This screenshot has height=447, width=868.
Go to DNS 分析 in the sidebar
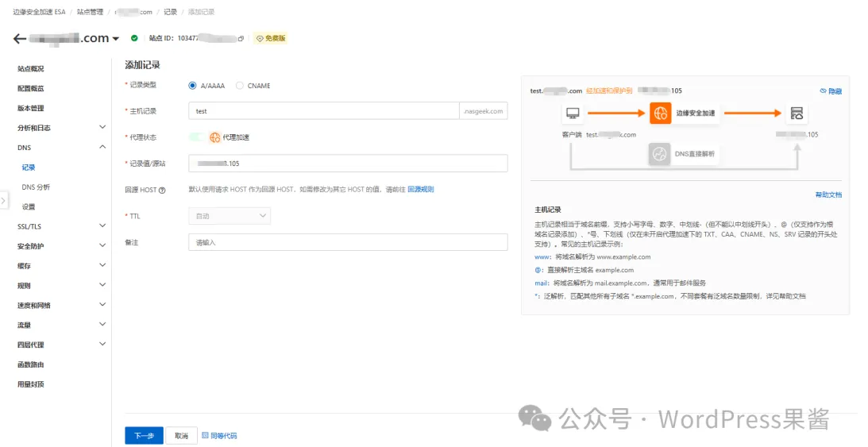point(36,187)
